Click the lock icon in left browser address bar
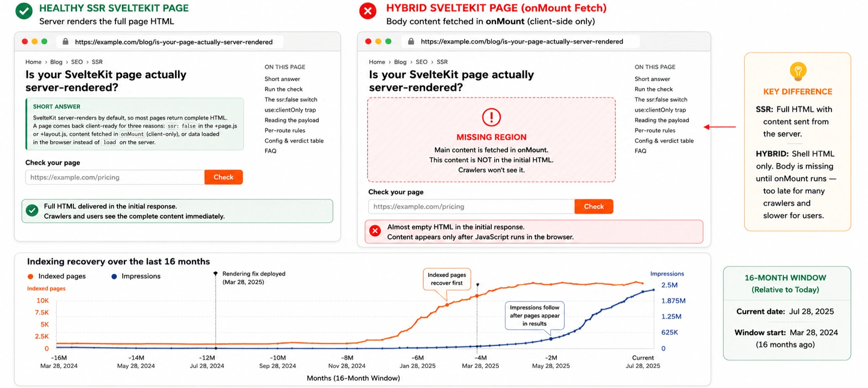The image size is (868, 388). point(66,42)
